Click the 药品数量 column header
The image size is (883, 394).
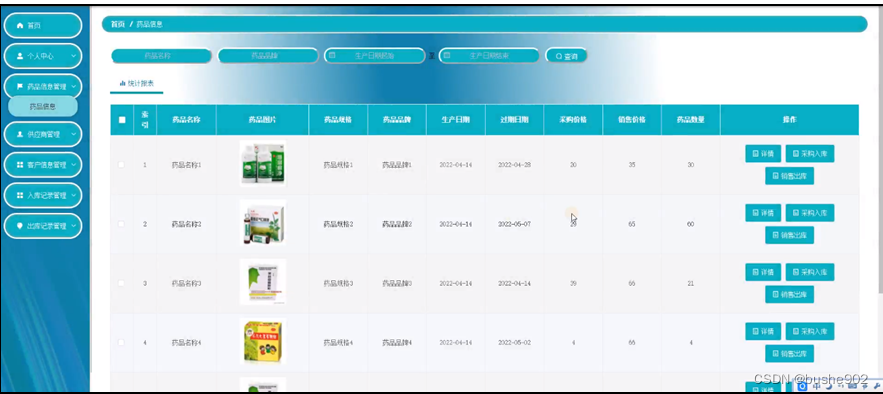pyautogui.click(x=690, y=120)
